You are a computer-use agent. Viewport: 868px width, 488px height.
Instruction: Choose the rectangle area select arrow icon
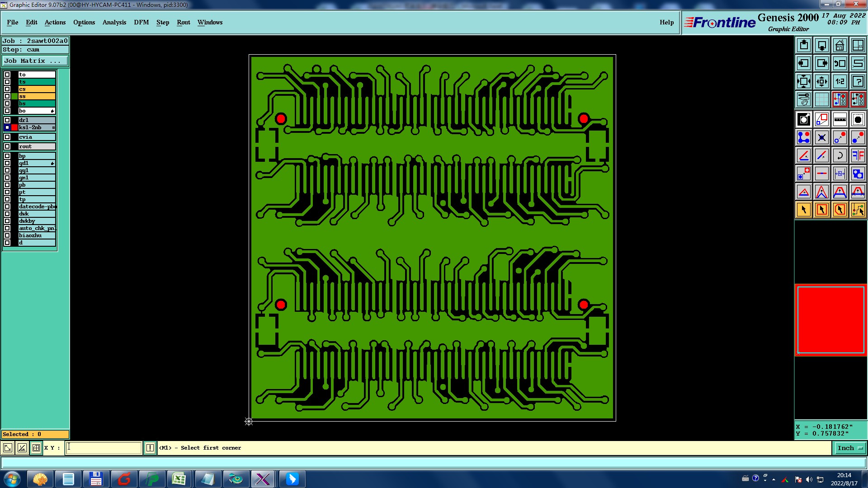click(821, 210)
